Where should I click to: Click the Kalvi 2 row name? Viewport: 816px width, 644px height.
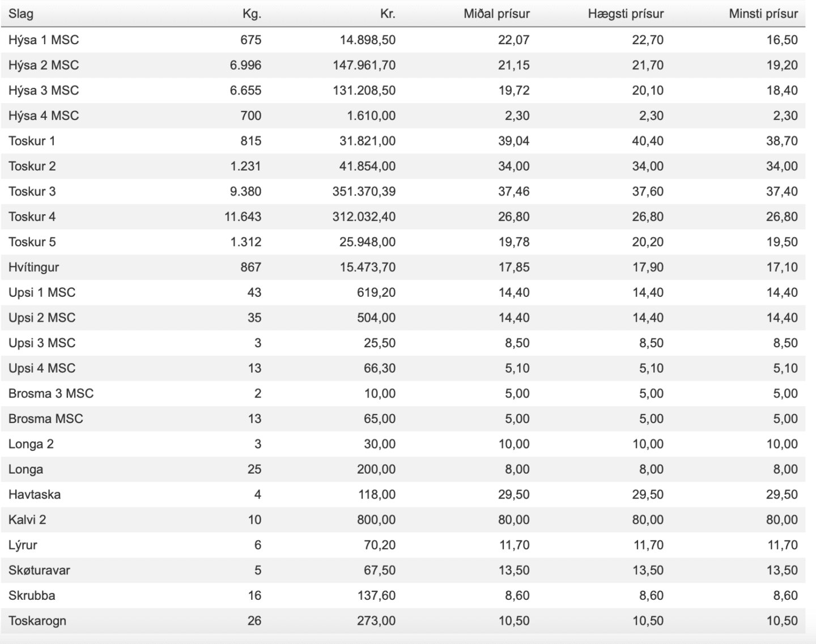click(x=27, y=520)
